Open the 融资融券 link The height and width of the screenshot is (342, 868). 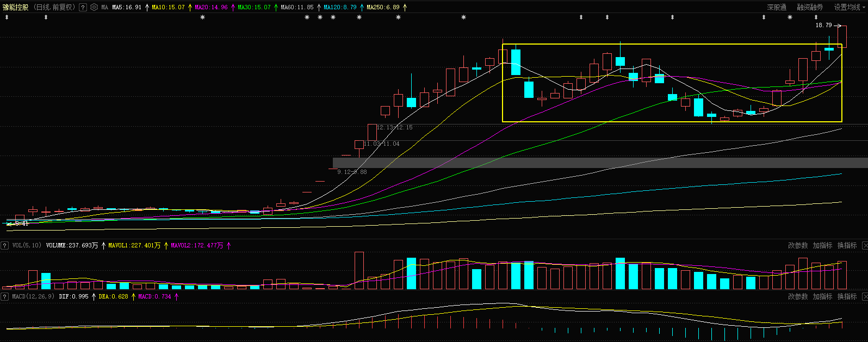point(810,7)
